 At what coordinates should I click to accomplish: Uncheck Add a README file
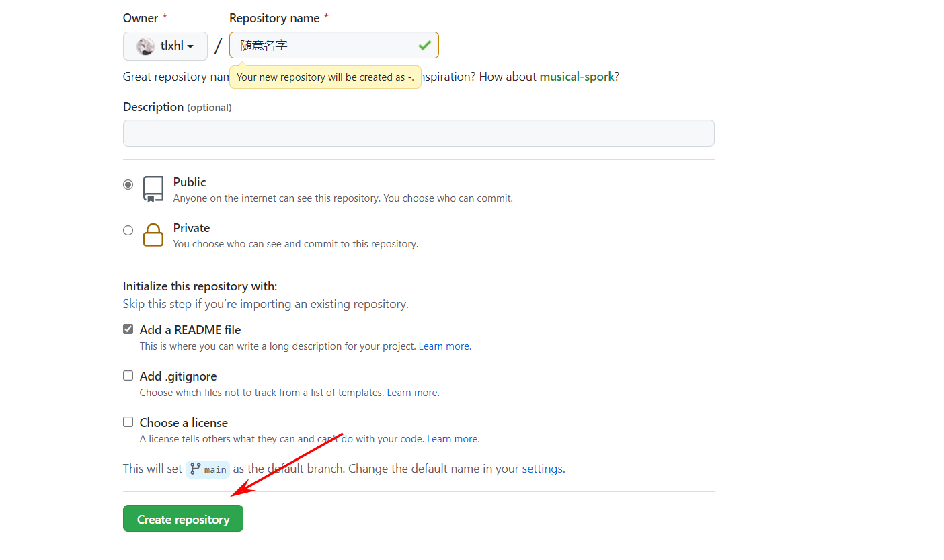128,329
